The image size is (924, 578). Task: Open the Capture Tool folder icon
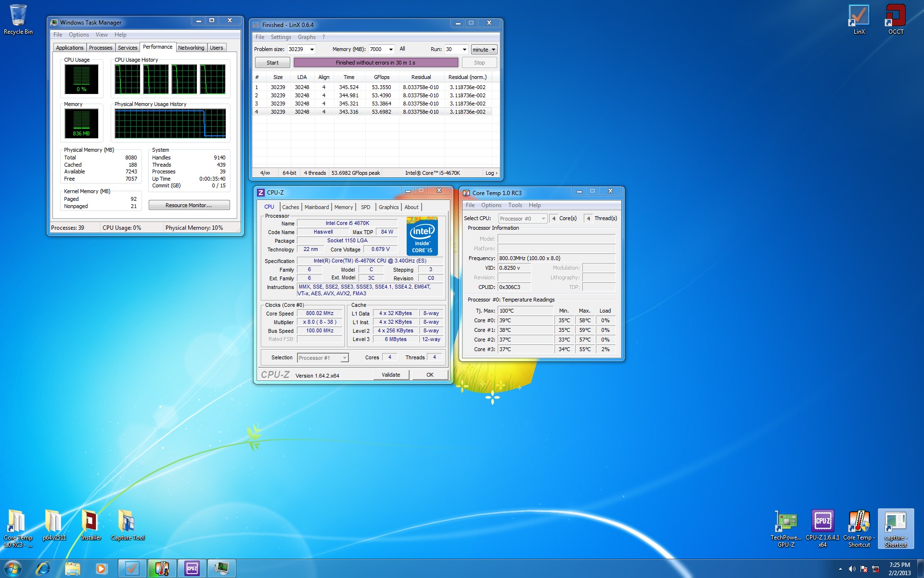tap(128, 525)
